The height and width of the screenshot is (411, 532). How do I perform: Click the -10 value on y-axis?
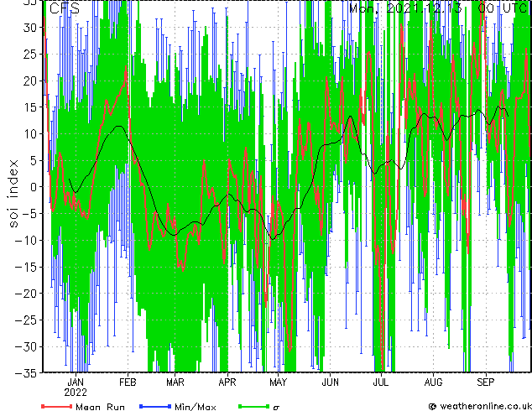(25, 240)
